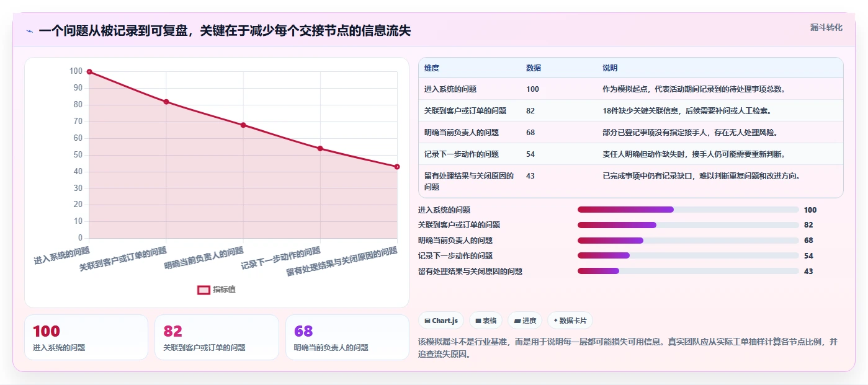
Task: Click table cell 进入系统的问题
Action: (450, 89)
